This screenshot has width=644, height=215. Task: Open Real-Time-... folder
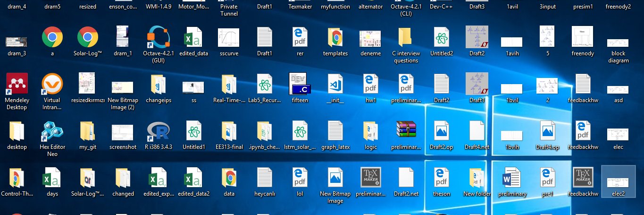click(x=229, y=85)
